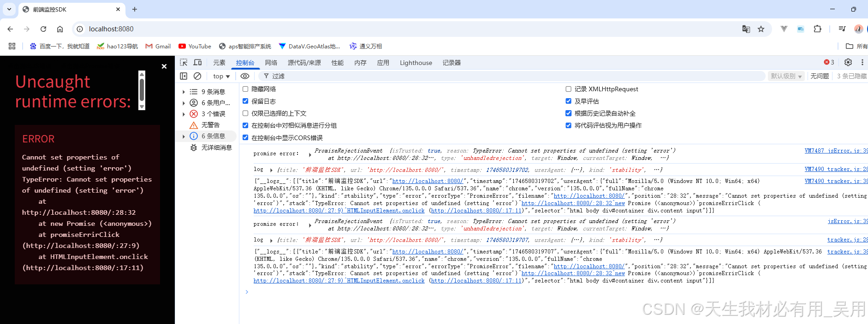The width and height of the screenshot is (868, 324).
Task: Open a new browser tab
Action: 135,9
